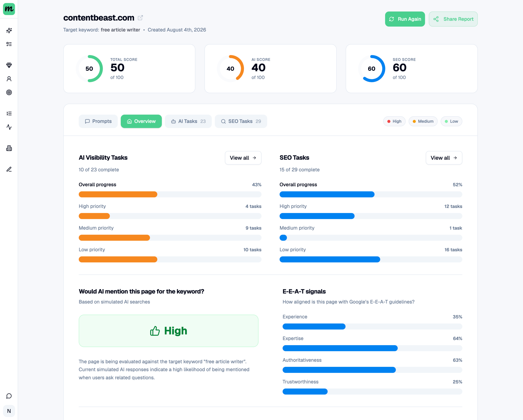This screenshot has width=523, height=420.
Task: Open the activity pulse icon in sidebar
Action: [9, 127]
